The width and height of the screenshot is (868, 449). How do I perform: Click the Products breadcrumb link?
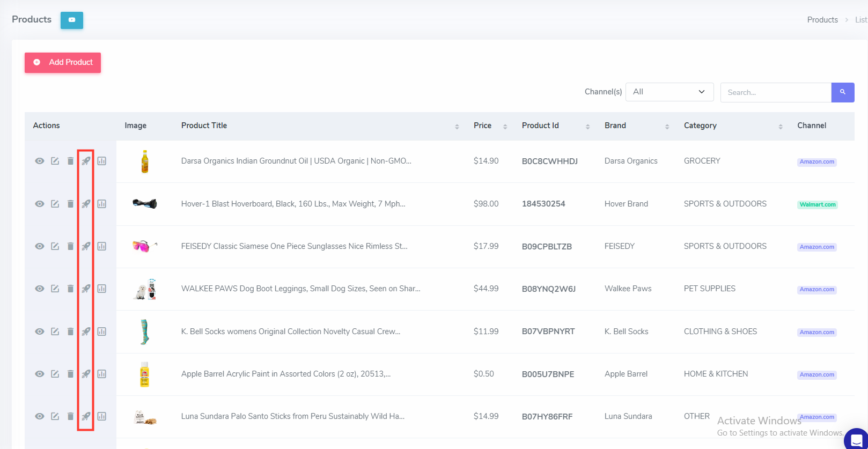pyautogui.click(x=822, y=20)
